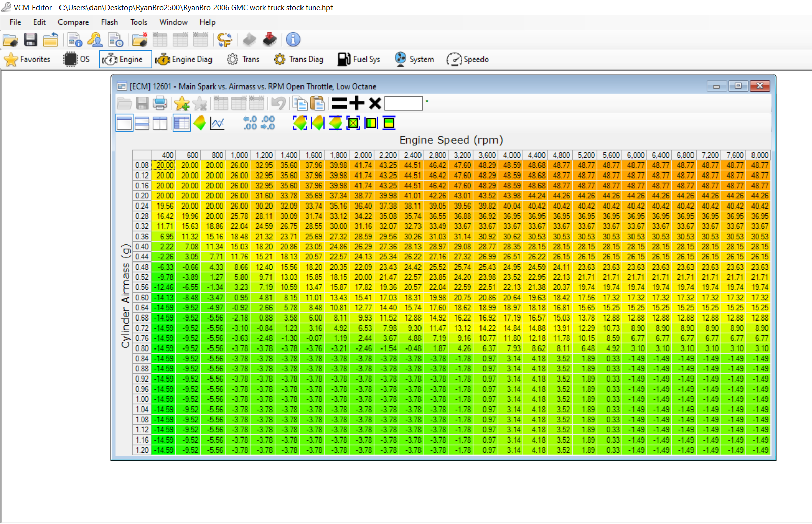The height and width of the screenshot is (524, 812).
Task: Paste data with the clipboard icon
Action: click(x=317, y=103)
